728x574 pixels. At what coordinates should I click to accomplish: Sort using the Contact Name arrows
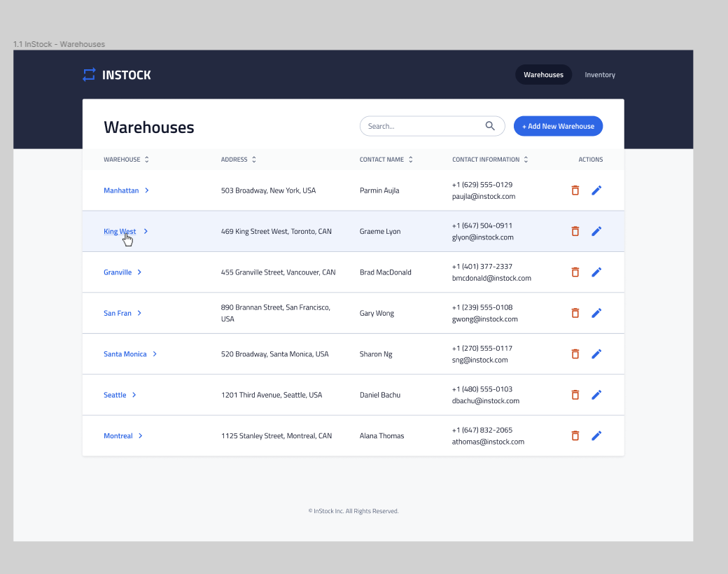click(x=411, y=159)
